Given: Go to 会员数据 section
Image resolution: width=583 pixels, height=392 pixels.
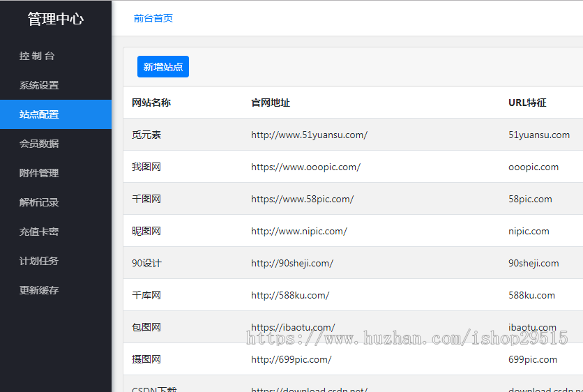Looking at the screenshot, I should pyautogui.click(x=55, y=144).
